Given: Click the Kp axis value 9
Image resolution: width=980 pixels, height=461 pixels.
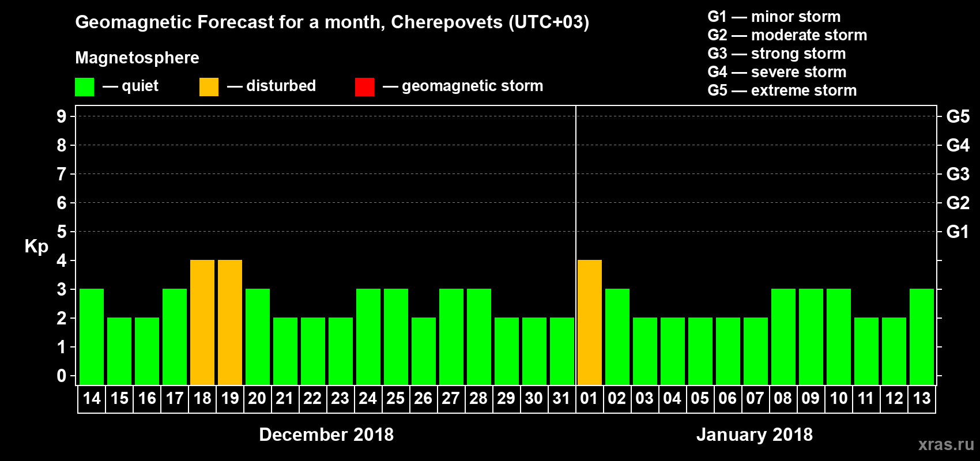Looking at the screenshot, I should click(x=62, y=116).
